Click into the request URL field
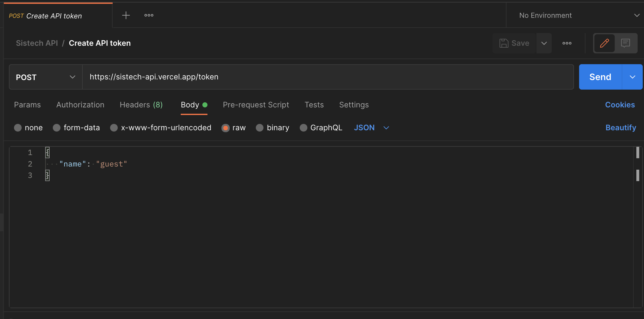Image resolution: width=644 pixels, height=319 pixels. [x=328, y=77]
